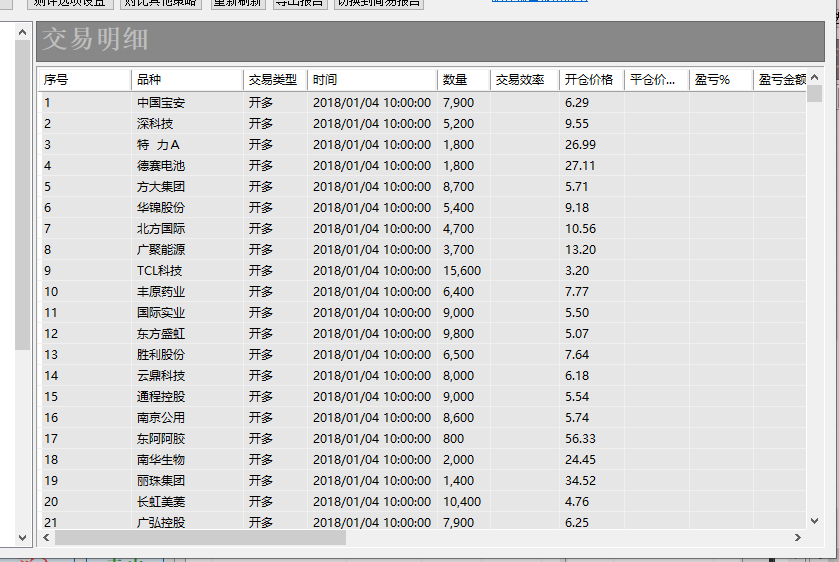Click the blue hyperlink at top right
The height and width of the screenshot is (562, 839).
[x=540, y=2]
